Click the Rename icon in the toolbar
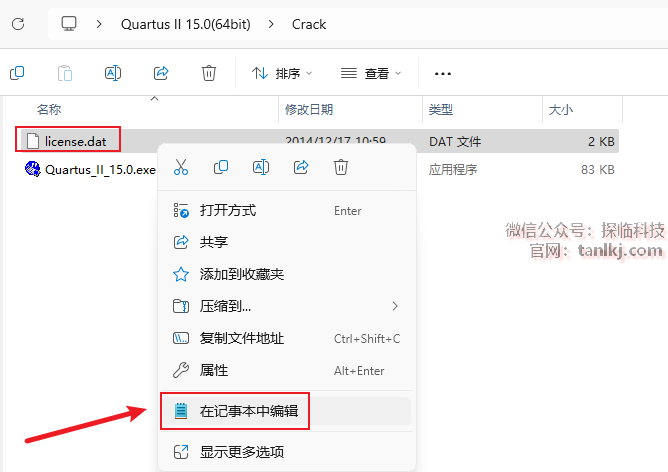Image resolution: width=668 pixels, height=472 pixels. point(113,73)
